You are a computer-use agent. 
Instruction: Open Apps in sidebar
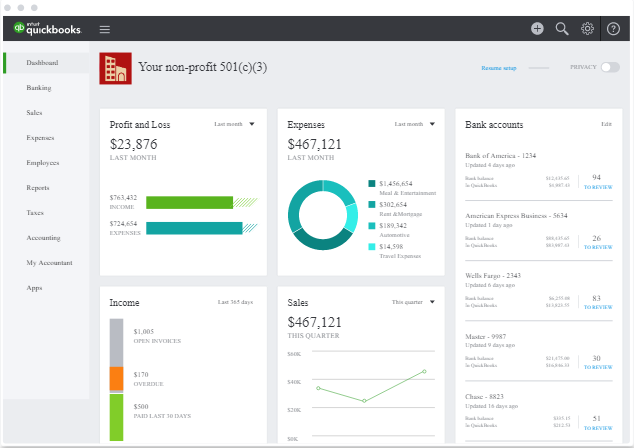click(x=34, y=288)
